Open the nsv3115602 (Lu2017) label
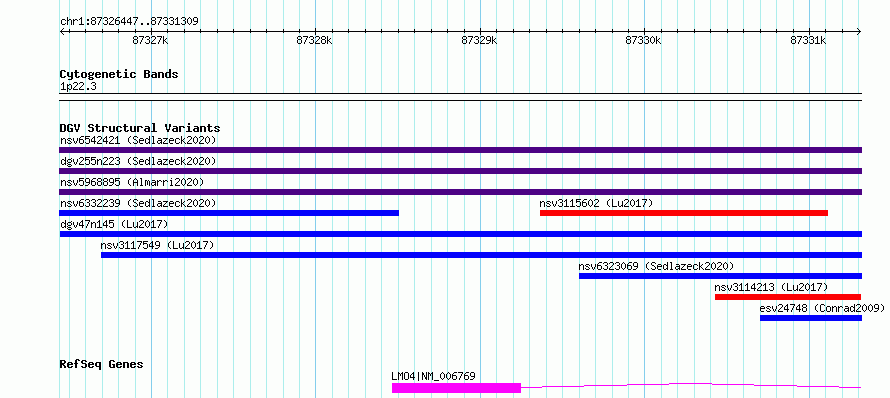Image resolution: width=890 pixels, height=398 pixels. (597, 203)
